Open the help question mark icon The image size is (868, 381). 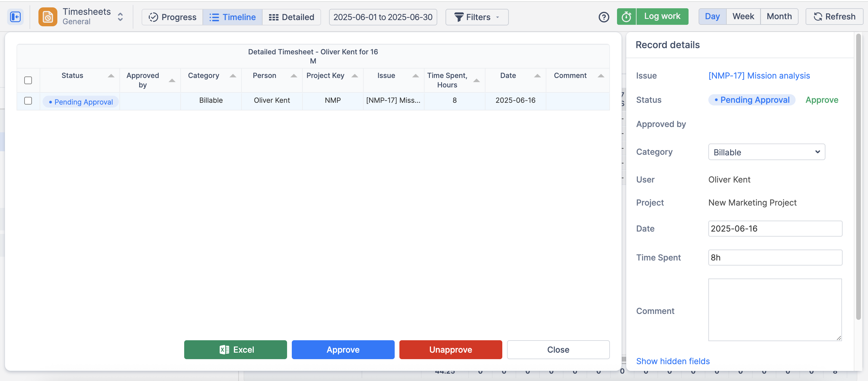pos(603,17)
